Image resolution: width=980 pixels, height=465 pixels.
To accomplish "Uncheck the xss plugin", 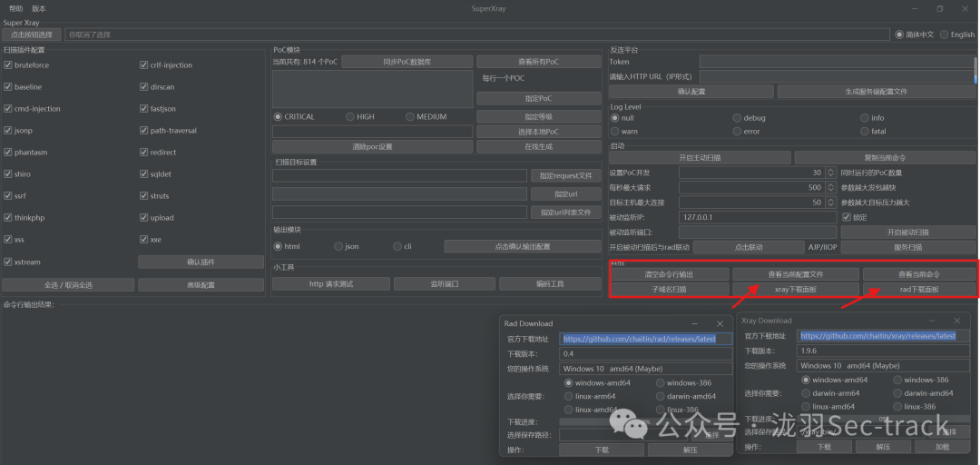I will tap(8, 239).
